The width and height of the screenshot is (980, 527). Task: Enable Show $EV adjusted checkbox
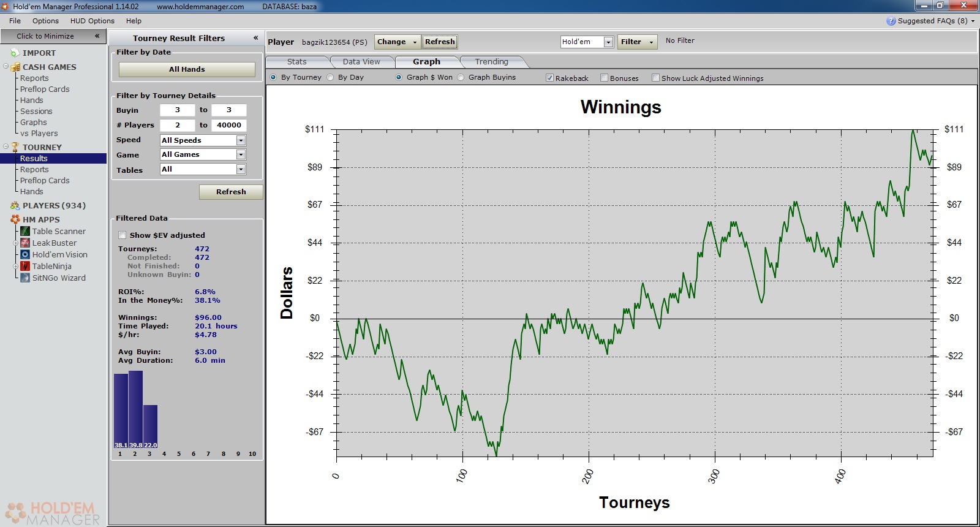pyautogui.click(x=123, y=235)
